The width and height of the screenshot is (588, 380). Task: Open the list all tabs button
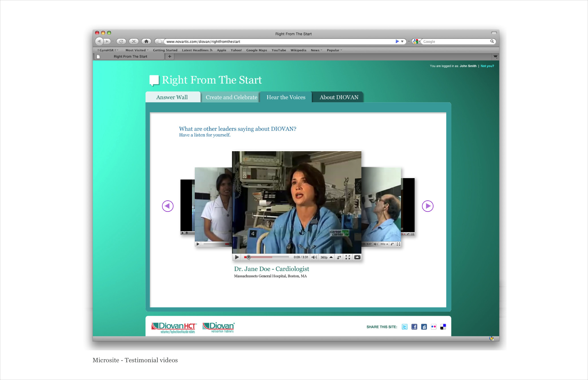pos(495,57)
